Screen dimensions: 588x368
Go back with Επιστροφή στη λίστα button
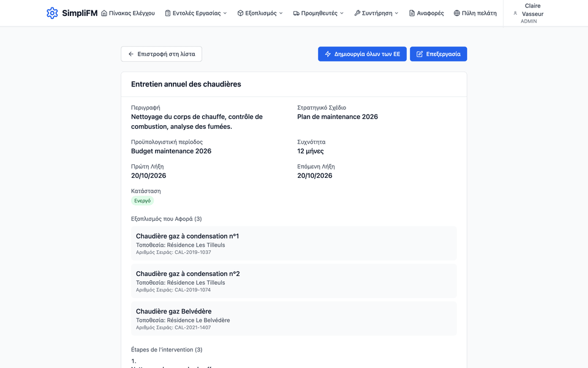coord(161,54)
